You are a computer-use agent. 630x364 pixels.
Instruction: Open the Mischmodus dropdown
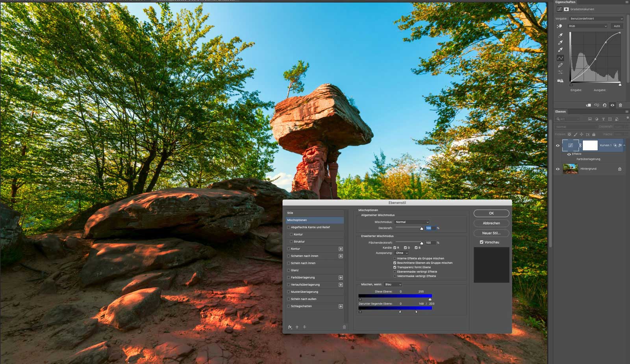(412, 222)
